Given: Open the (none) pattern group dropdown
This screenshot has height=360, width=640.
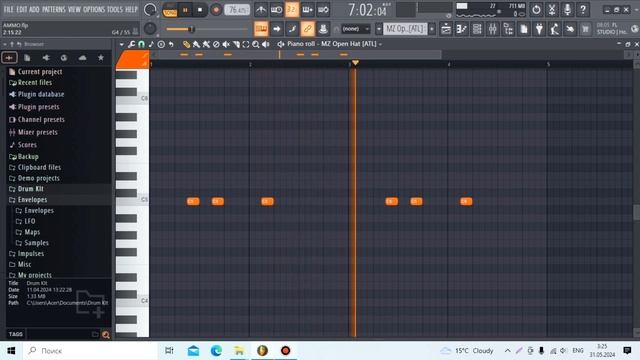Looking at the screenshot, I should (x=356, y=29).
